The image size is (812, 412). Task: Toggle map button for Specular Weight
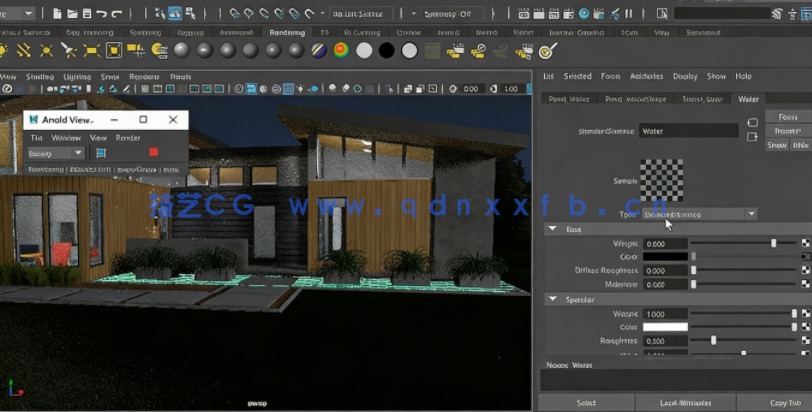point(805,314)
